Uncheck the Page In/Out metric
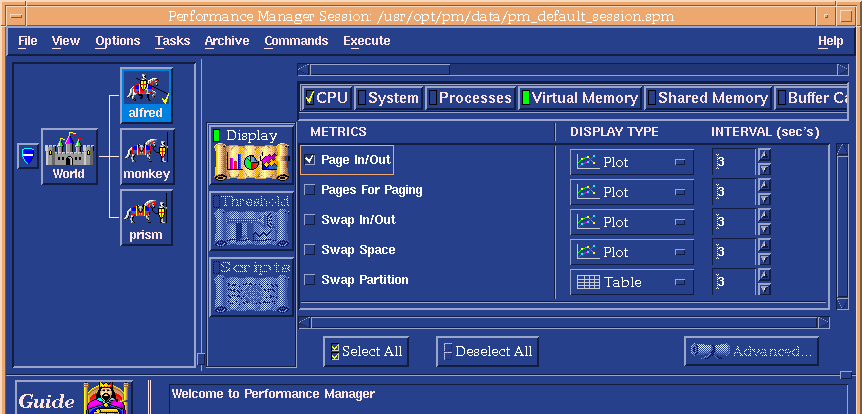The width and height of the screenshot is (862, 414). point(310,160)
